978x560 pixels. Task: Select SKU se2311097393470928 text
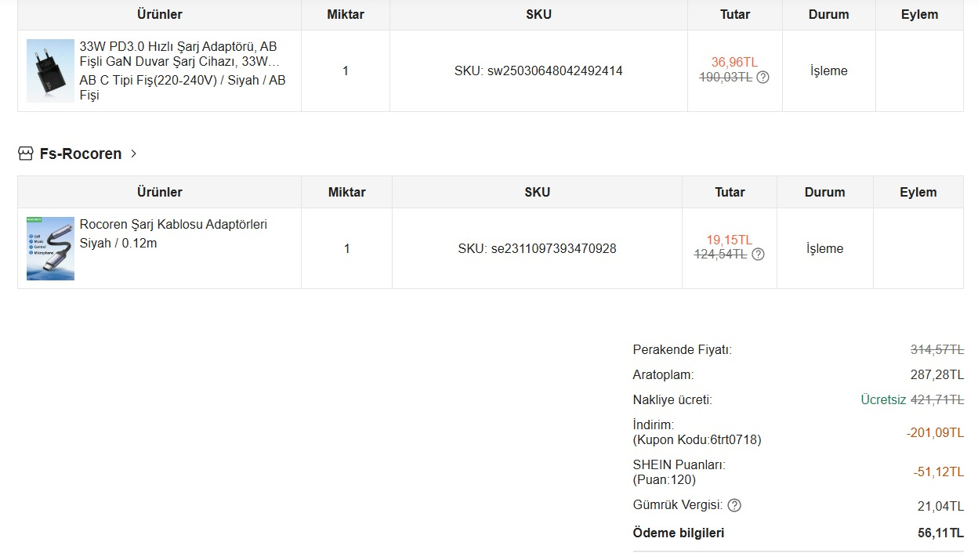click(537, 249)
